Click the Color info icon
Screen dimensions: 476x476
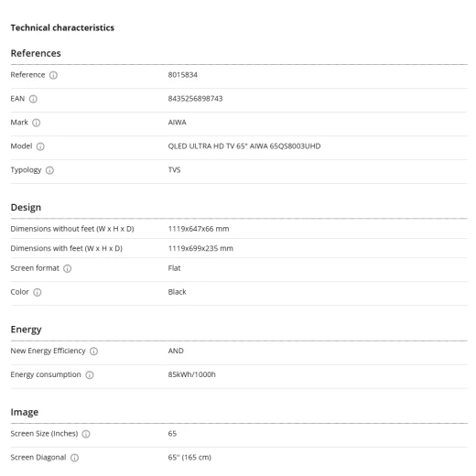pos(38,292)
